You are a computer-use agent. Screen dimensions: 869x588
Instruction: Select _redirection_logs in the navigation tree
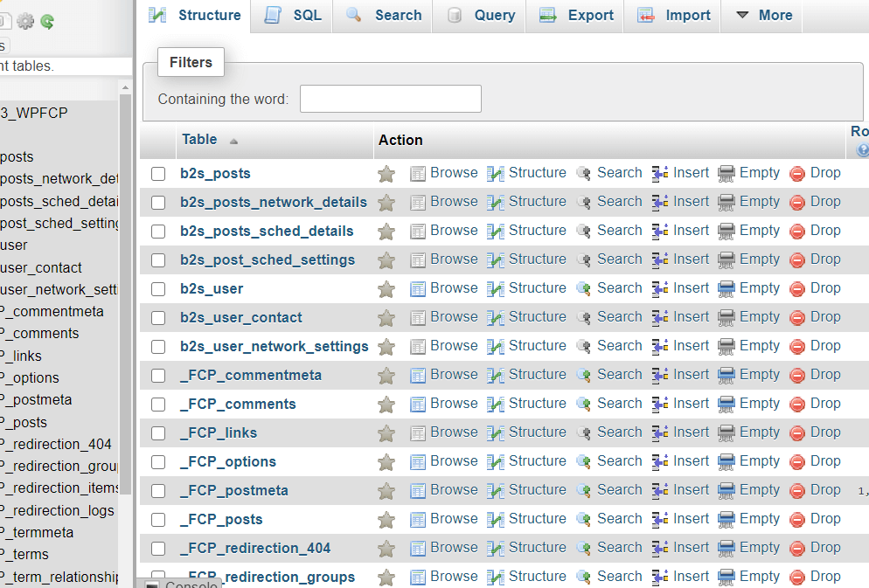tap(59, 510)
